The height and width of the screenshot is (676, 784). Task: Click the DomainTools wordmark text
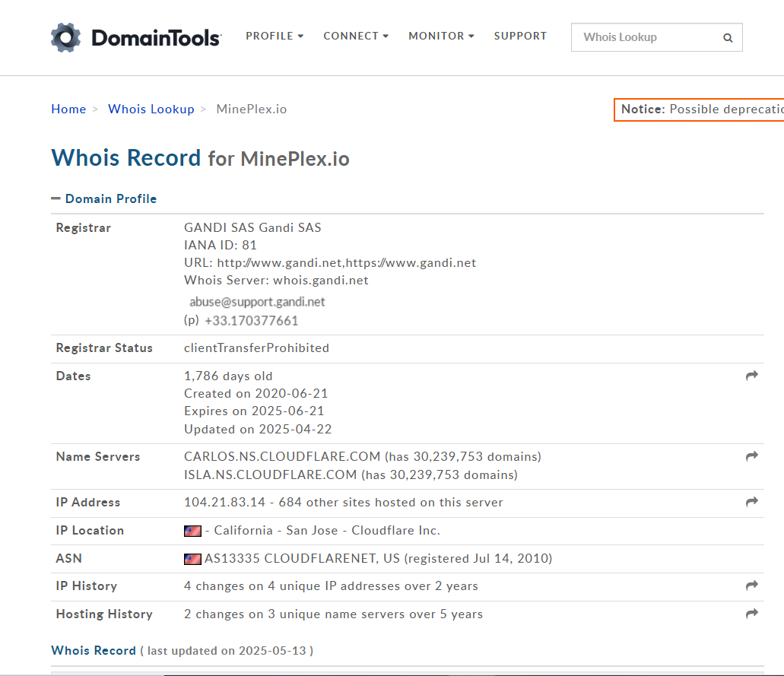click(155, 38)
